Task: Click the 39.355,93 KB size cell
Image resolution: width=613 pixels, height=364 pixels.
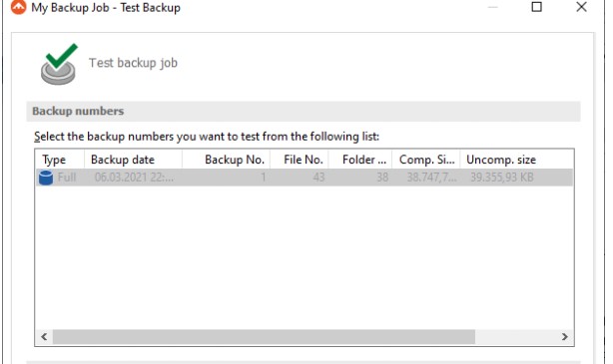Action: (501, 178)
